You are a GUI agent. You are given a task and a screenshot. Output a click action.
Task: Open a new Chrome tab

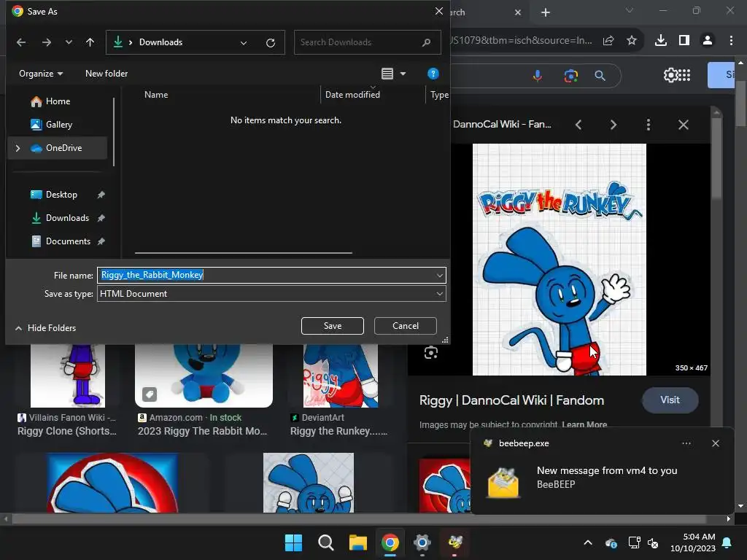click(546, 12)
